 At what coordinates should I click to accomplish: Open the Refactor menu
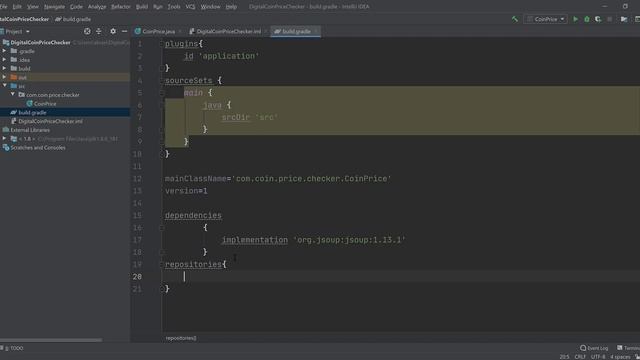121,7
